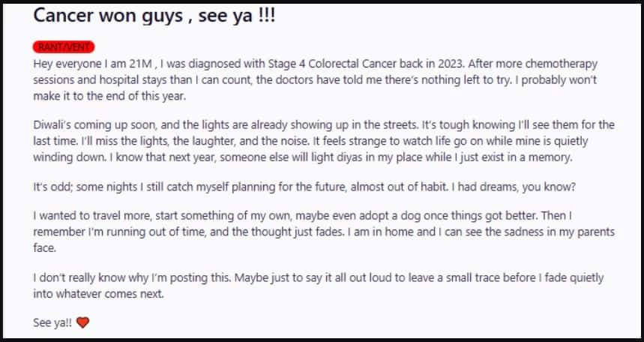Open the post title "Cancer won guys, see ya !!!"
The width and height of the screenshot is (644, 342).
[154, 16]
